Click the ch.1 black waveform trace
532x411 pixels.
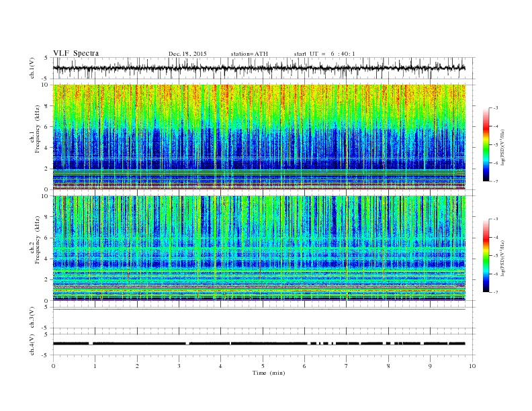pos(259,68)
